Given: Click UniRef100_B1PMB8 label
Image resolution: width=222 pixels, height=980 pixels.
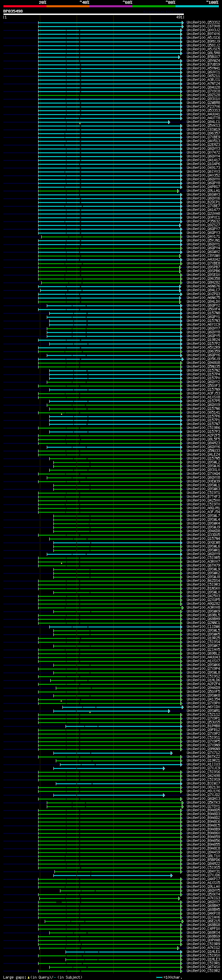Looking at the screenshot, I should pyautogui.click(x=203, y=726).
